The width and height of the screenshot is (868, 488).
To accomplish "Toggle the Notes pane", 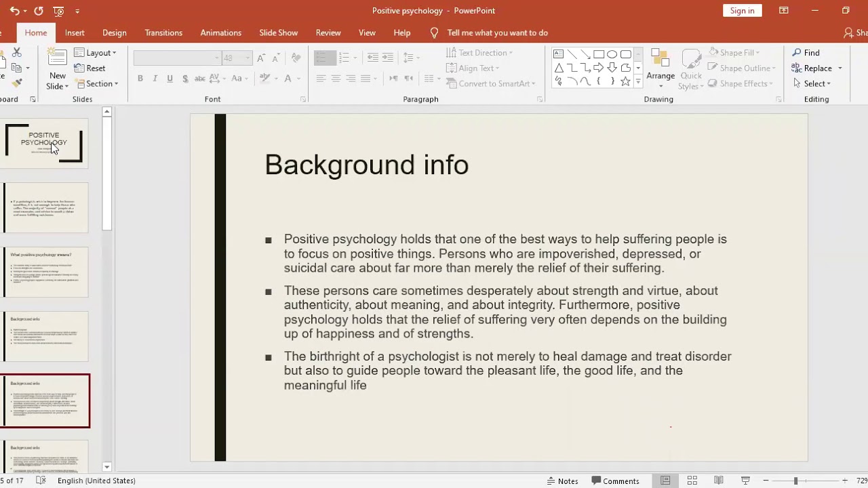I will point(563,481).
